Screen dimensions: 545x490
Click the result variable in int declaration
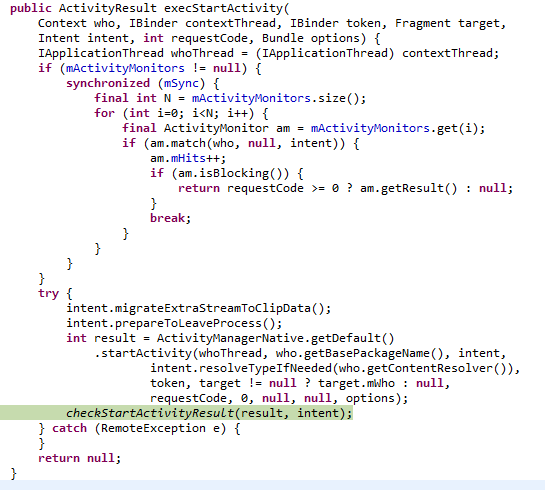coord(115,338)
